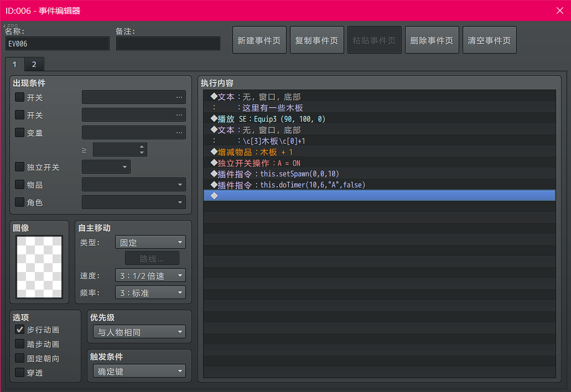The image size is (571, 392).
Task: Open the 频率 dropdown
Action: (x=150, y=292)
